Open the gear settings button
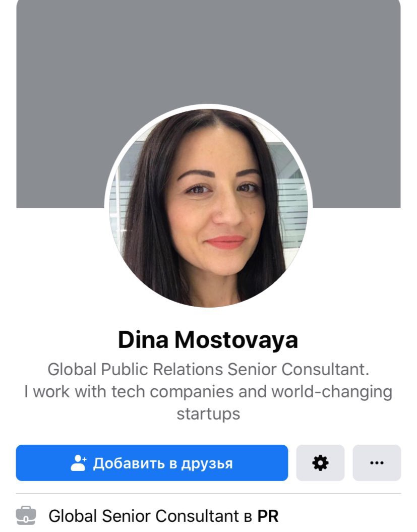The image size is (417, 532). click(x=320, y=463)
